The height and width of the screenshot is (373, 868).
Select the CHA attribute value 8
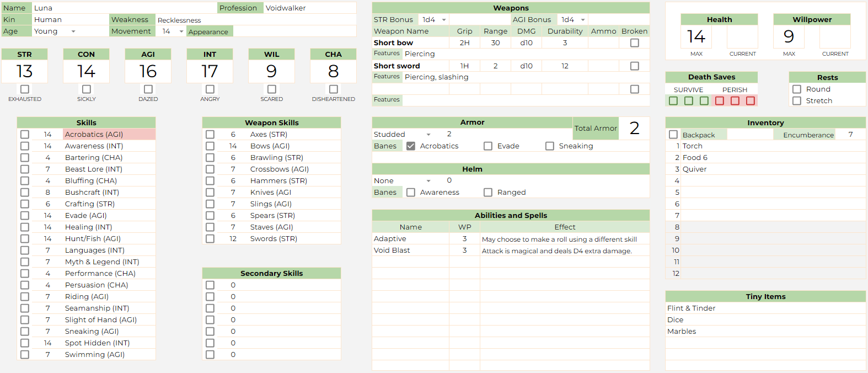pos(334,71)
